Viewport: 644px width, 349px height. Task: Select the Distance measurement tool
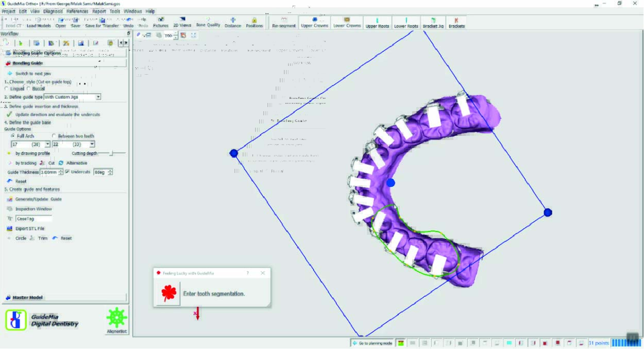[x=233, y=22]
